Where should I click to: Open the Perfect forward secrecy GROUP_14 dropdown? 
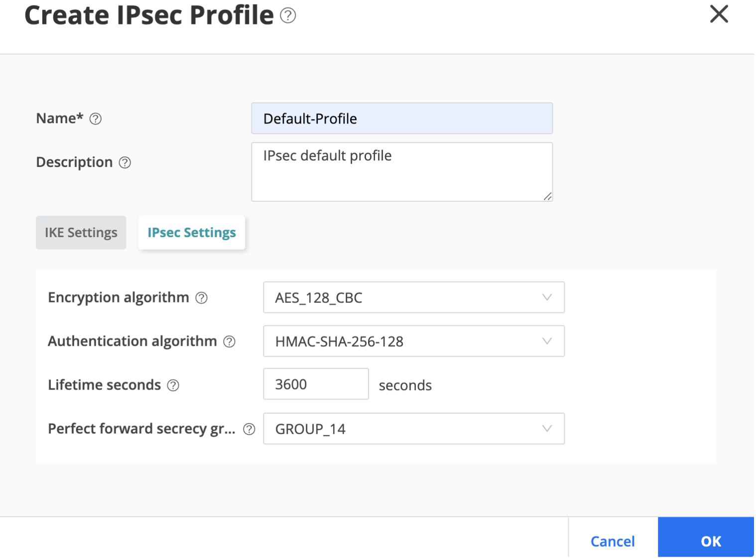414,428
